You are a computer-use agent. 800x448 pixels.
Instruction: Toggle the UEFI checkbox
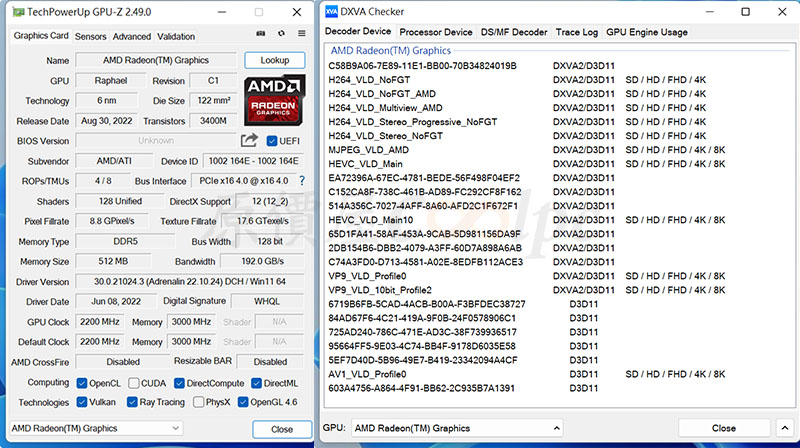click(272, 141)
